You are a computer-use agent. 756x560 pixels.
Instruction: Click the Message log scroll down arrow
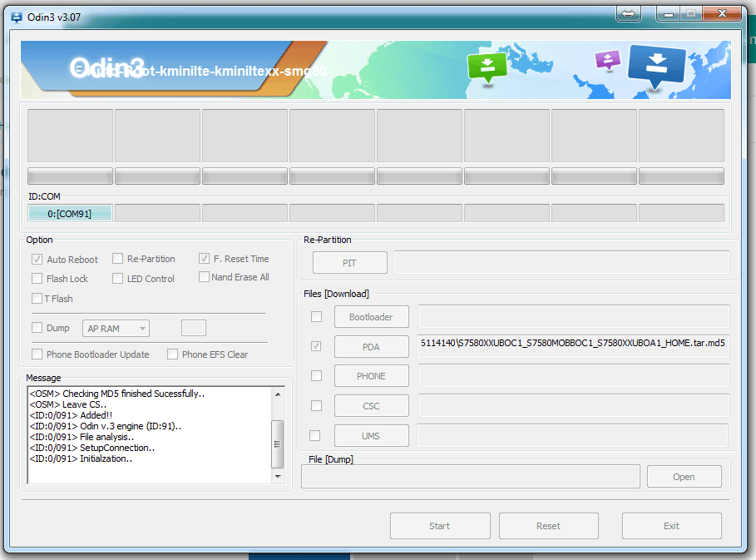pyautogui.click(x=278, y=476)
